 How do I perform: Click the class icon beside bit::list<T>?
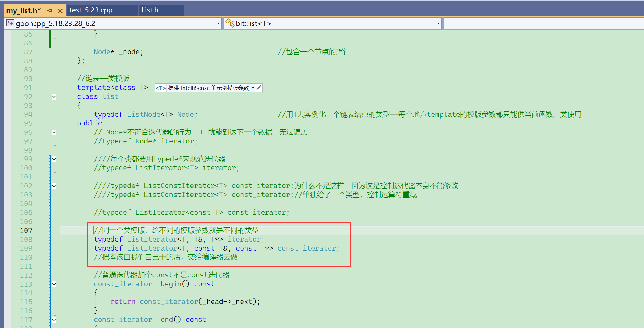click(230, 23)
